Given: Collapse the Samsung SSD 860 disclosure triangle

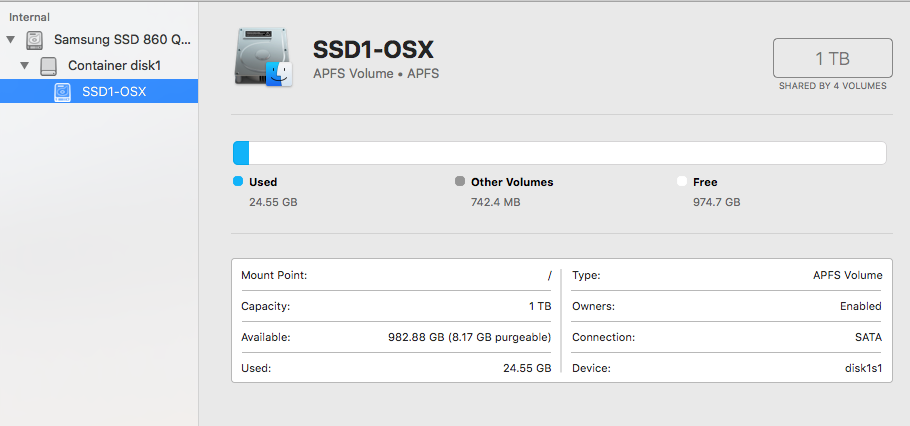Looking at the screenshot, I should coord(10,40).
